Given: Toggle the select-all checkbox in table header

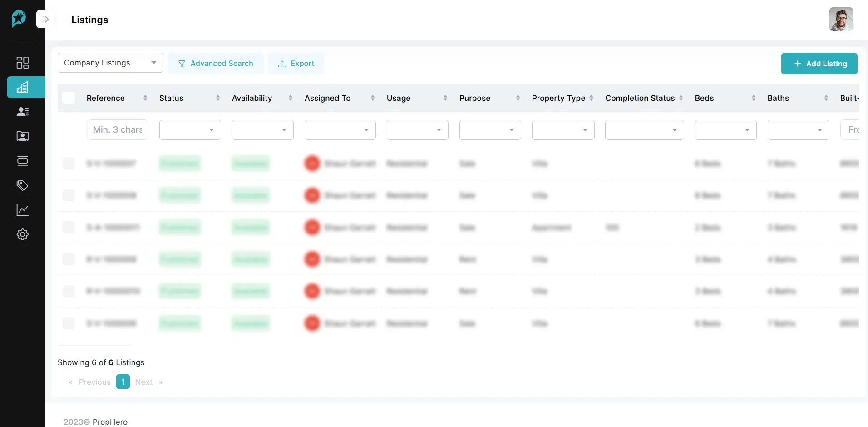Looking at the screenshot, I should click(69, 98).
